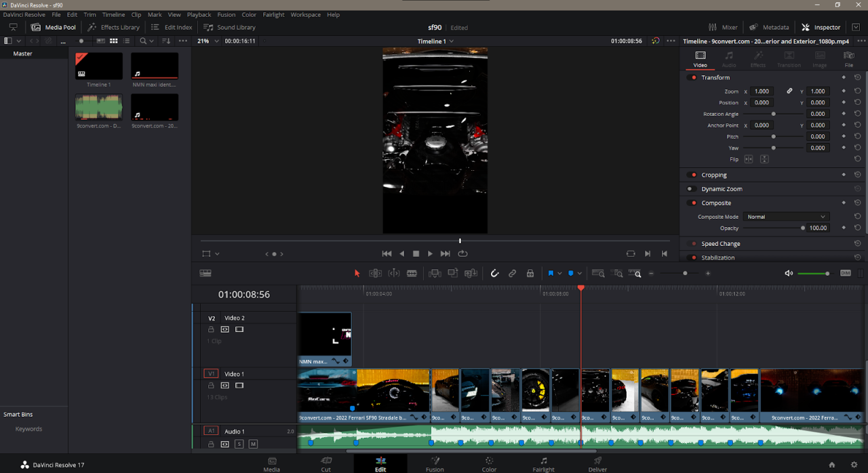Screen dimensions: 868x473
Task: Switch to the Color page tab
Action: (489, 464)
